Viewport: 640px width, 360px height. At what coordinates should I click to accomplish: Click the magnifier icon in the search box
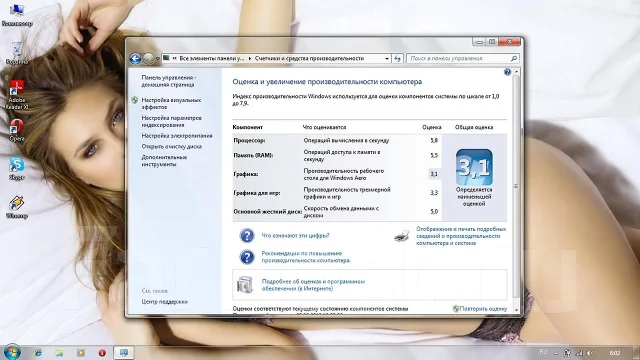coord(514,59)
